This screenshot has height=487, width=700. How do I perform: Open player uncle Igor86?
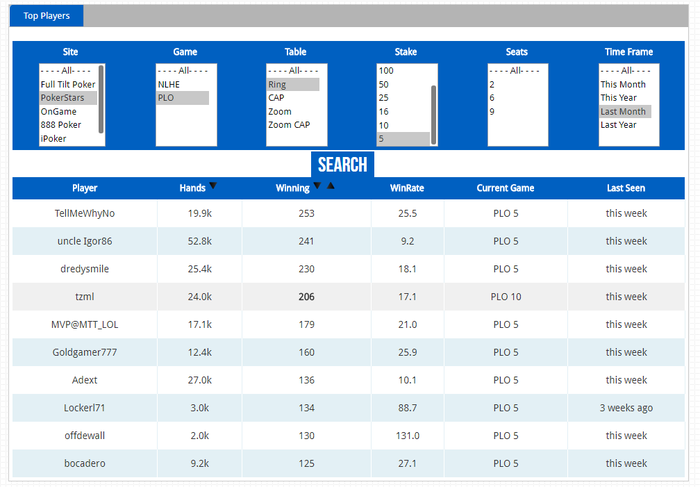coord(85,241)
